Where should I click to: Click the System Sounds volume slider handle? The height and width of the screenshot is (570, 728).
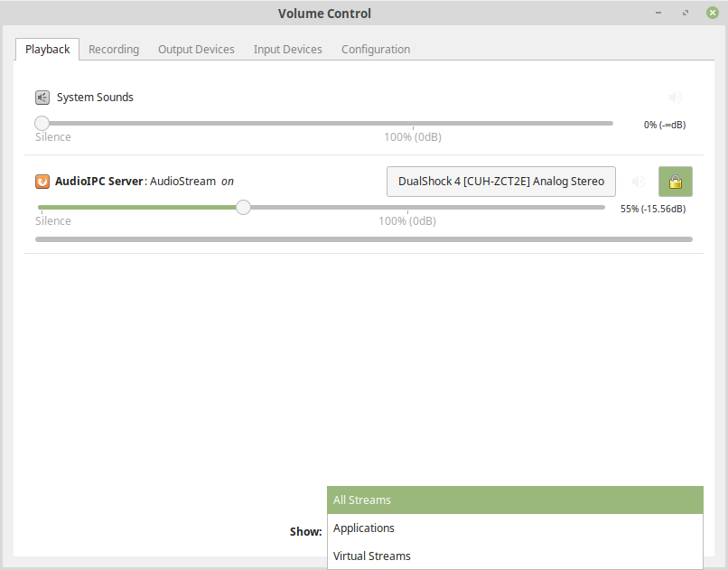42,123
